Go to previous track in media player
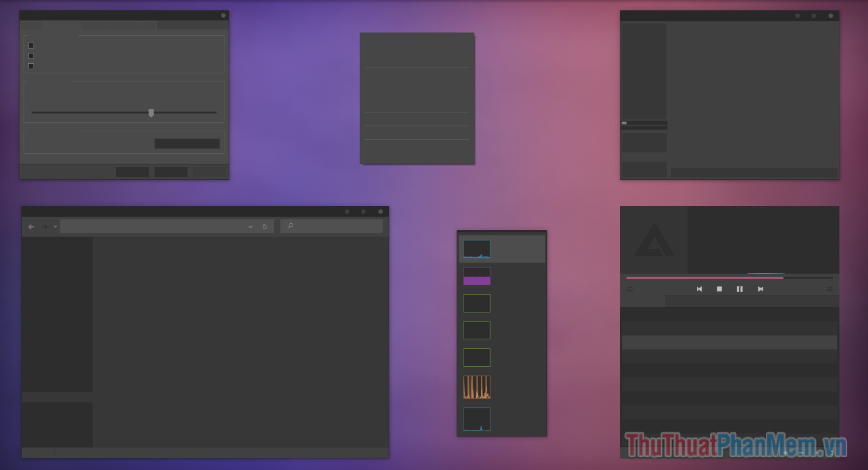This screenshot has width=868, height=470. [699, 289]
